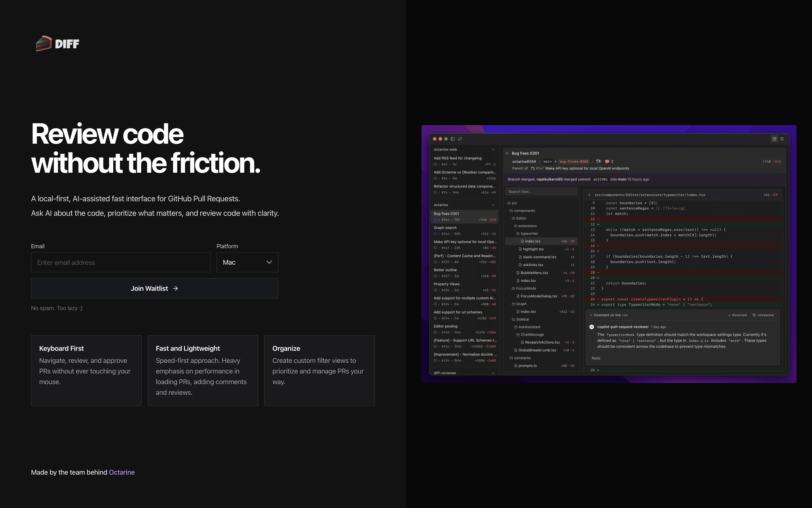Image resolution: width=812 pixels, height=508 pixels.
Task: Click the AskAssistant folder icon
Action: 516,327
